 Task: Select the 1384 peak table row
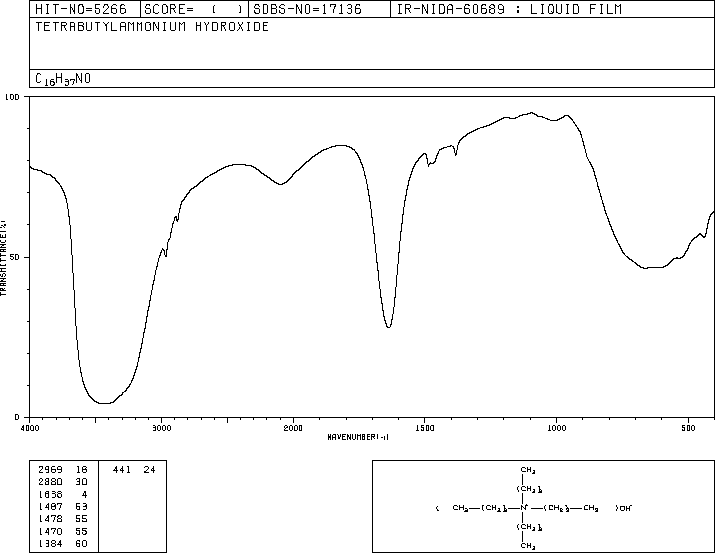pos(63,543)
